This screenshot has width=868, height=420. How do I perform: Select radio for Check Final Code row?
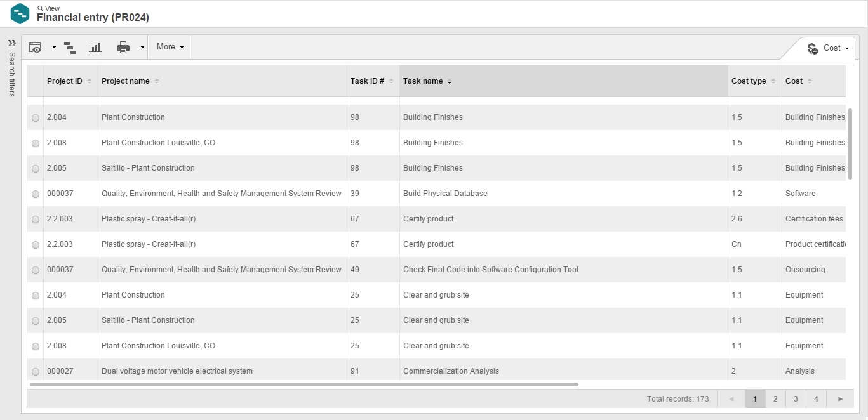[x=36, y=270]
